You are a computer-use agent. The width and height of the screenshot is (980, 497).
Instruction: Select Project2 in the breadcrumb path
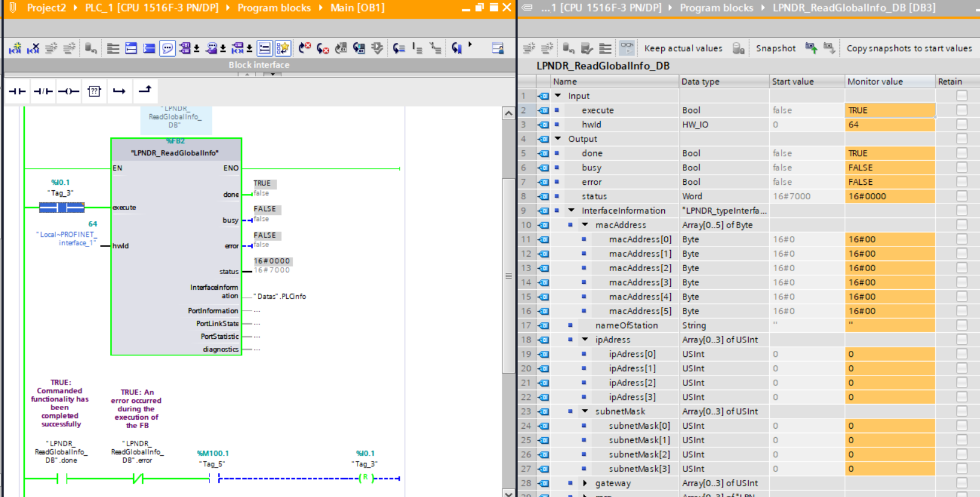click(x=46, y=8)
